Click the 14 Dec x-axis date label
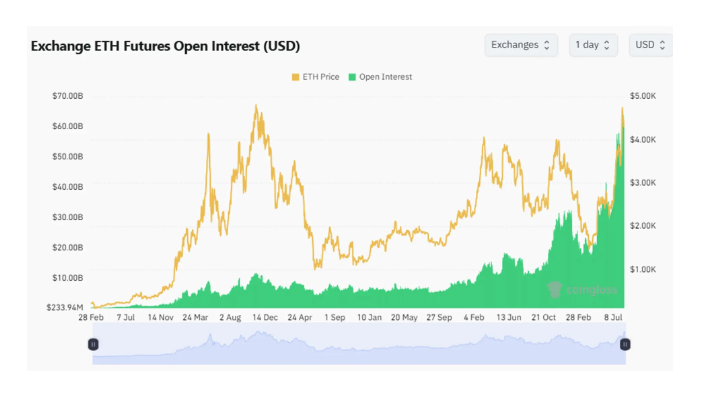This screenshot has width=703, height=400. [x=265, y=317]
